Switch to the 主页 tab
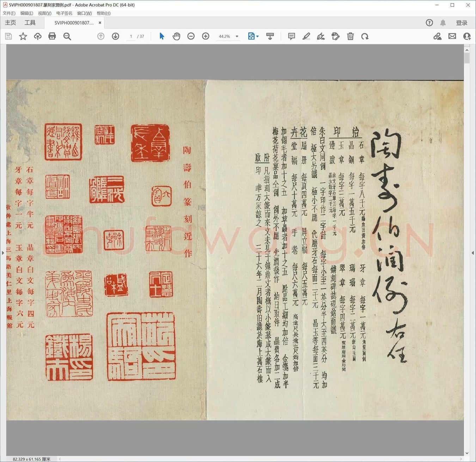 click(10, 23)
